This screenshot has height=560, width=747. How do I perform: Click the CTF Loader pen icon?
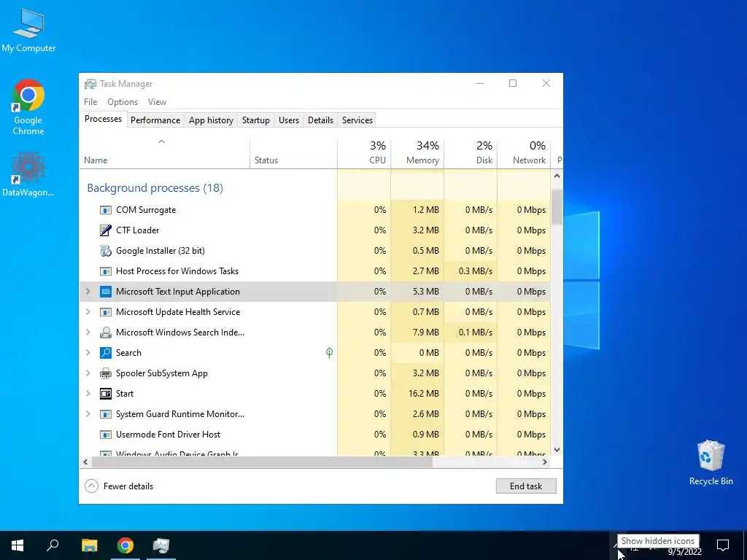click(105, 230)
